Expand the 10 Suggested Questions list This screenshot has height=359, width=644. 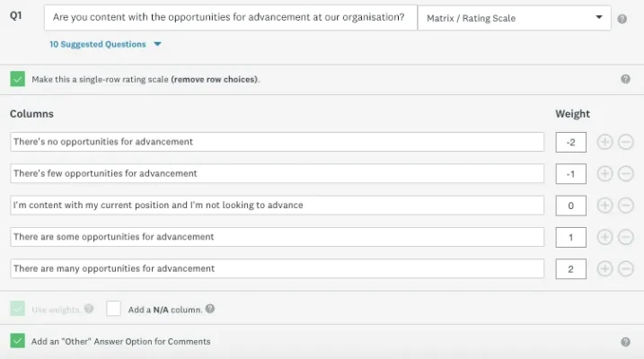point(106,44)
